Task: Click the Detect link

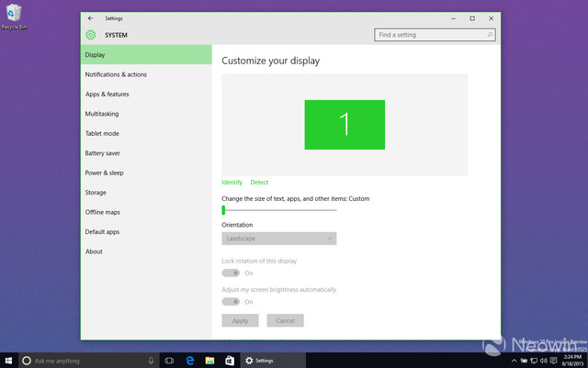Action: pos(259,183)
